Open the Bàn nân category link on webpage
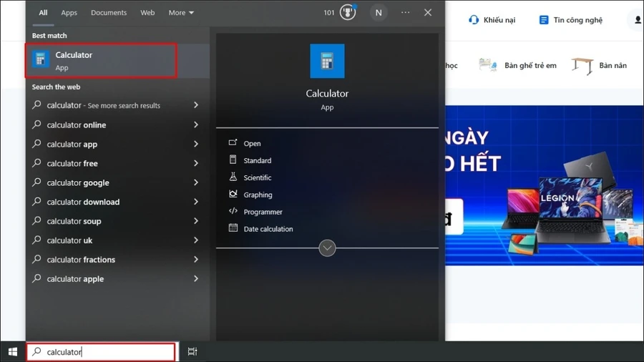 pos(613,66)
